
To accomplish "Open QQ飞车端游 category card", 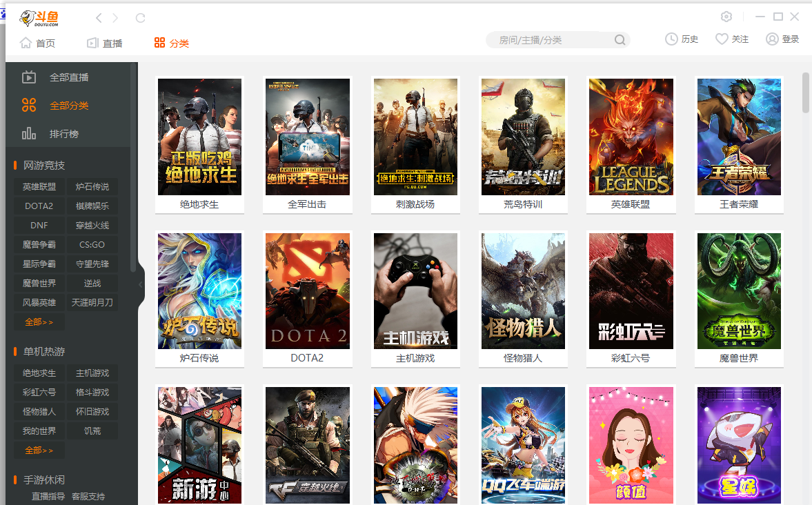I will coord(523,445).
